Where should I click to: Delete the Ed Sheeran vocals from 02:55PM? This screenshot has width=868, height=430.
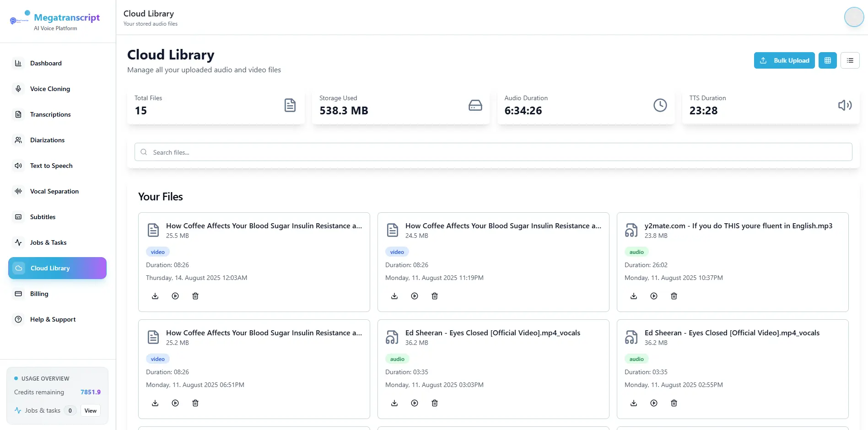click(674, 403)
